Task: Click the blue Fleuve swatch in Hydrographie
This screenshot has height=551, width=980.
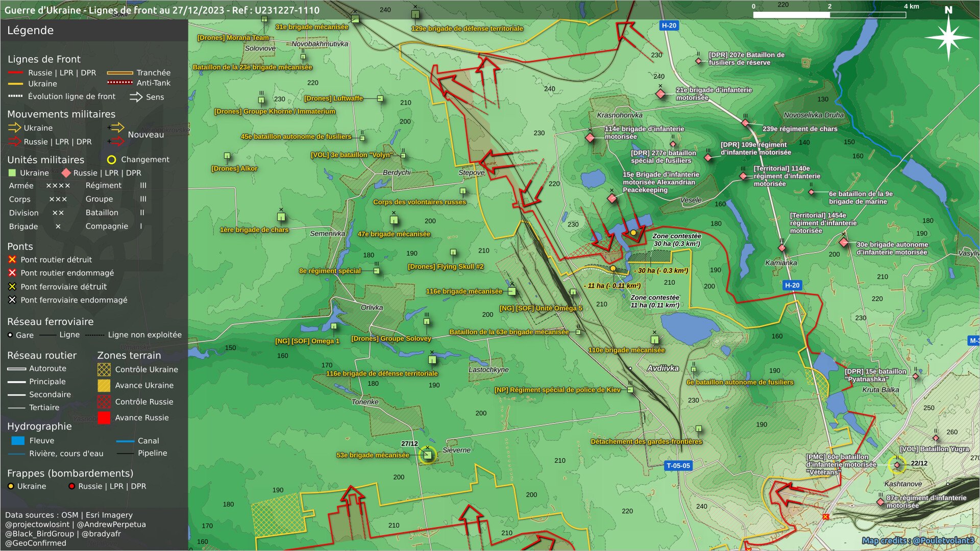Action: (18, 441)
